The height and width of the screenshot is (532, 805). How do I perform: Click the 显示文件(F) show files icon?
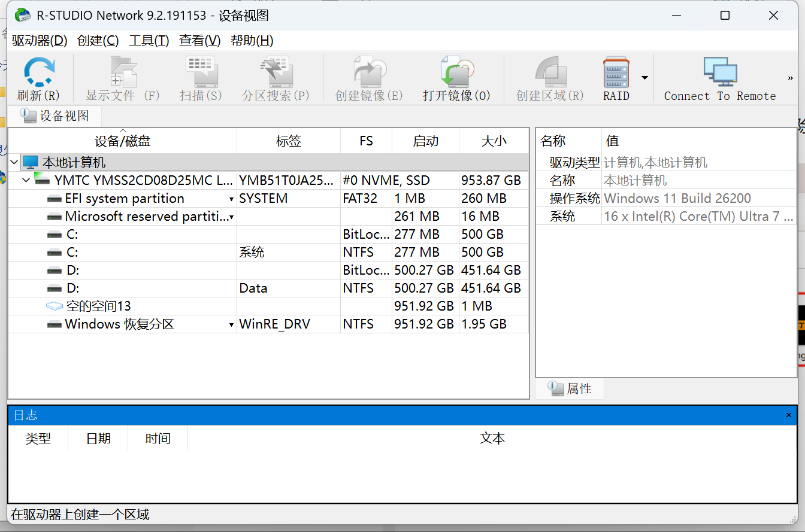pos(123,72)
